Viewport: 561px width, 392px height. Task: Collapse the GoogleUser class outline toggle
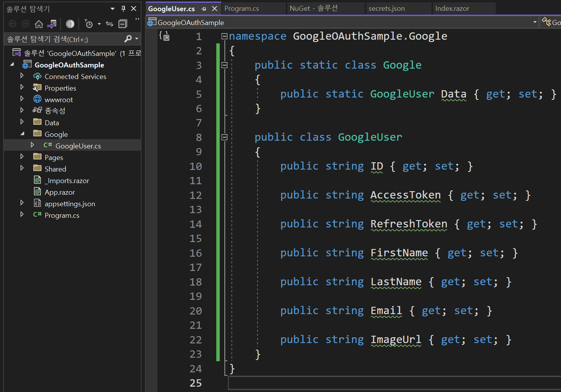tap(224, 137)
